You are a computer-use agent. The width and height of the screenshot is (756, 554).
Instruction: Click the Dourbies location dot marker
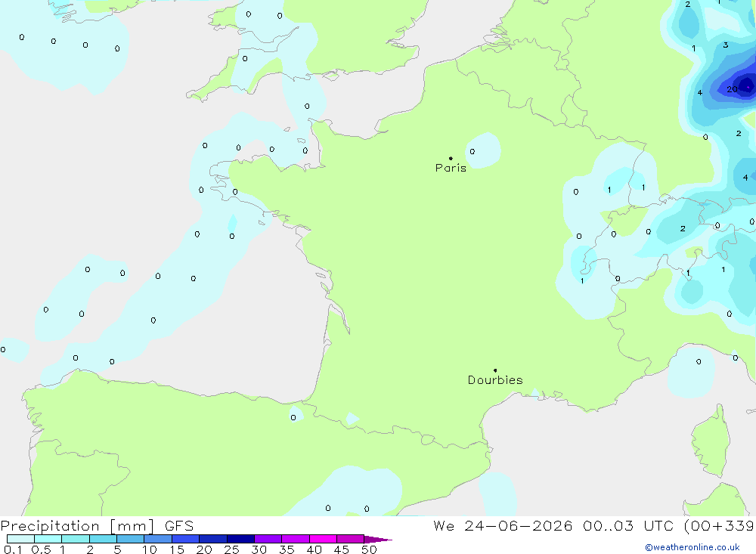[x=495, y=370]
